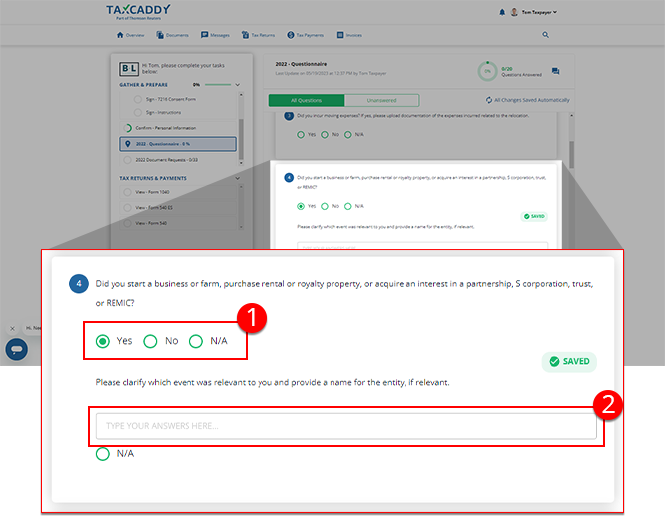Image resolution: width=665 pixels, height=521 pixels.
Task: Open the Tom Taxpayer account dropdown
Action: tap(539, 12)
